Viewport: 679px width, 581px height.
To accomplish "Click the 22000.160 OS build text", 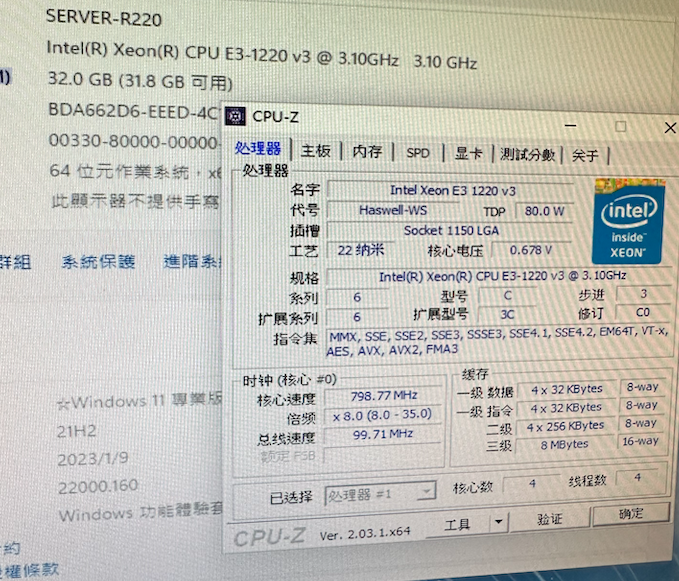I will 98,487.
